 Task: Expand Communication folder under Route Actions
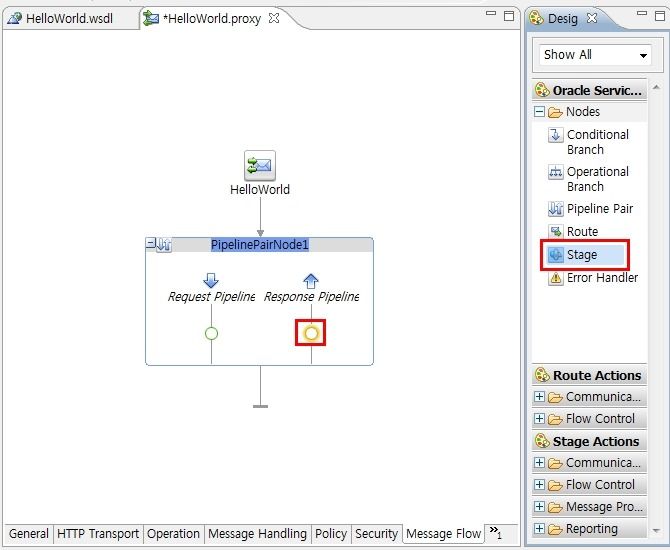539,397
